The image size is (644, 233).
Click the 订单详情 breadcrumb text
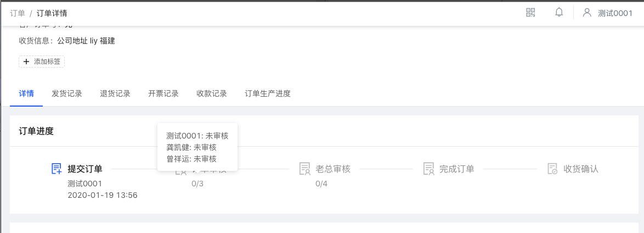pos(52,13)
